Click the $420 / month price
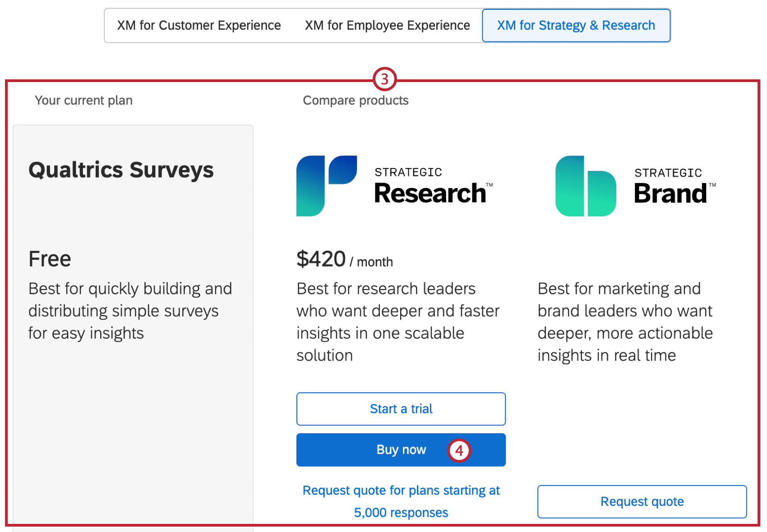767x532 pixels. tap(344, 260)
